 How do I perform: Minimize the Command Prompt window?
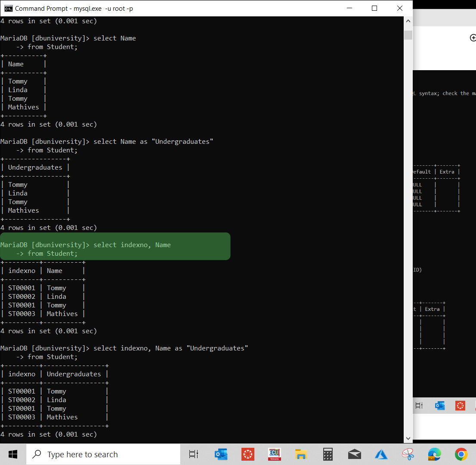point(349,8)
